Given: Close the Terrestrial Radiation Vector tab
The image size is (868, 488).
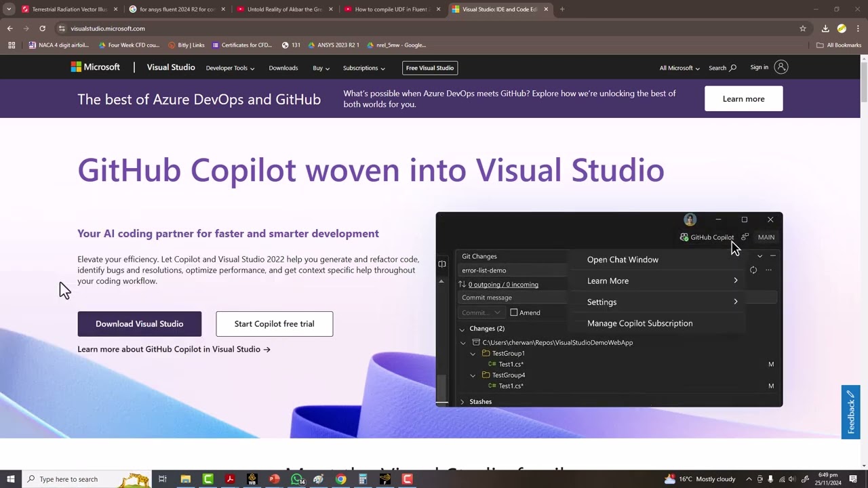Looking at the screenshot, I should click(116, 9).
